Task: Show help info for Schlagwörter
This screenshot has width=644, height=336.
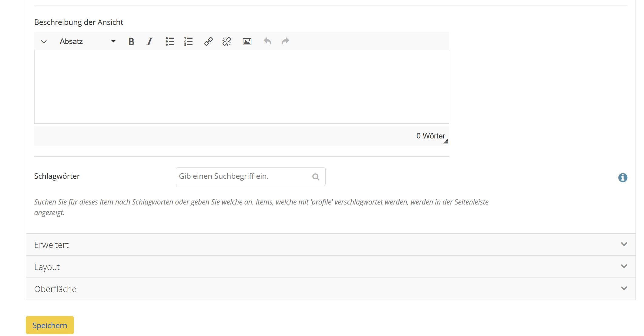Action: (x=622, y=178)
